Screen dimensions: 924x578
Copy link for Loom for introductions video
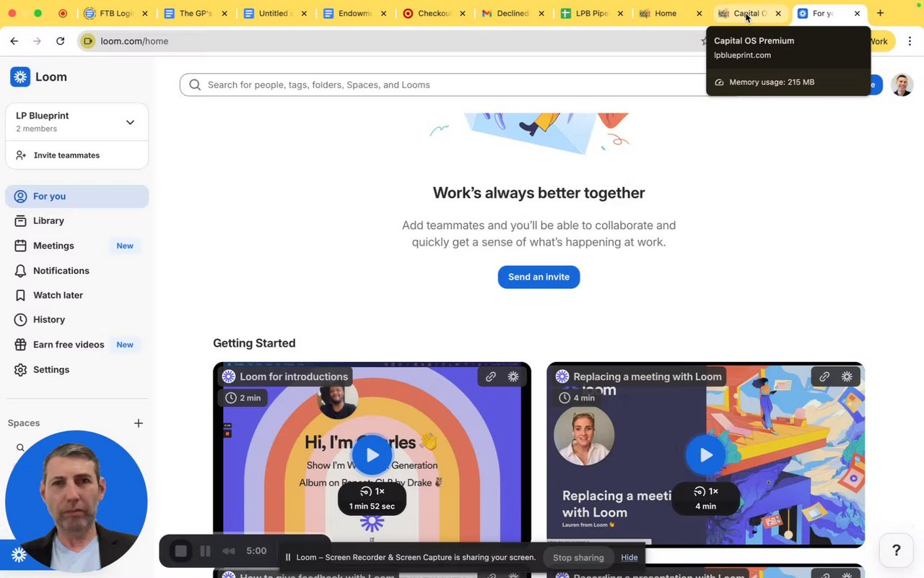[490, 376]
